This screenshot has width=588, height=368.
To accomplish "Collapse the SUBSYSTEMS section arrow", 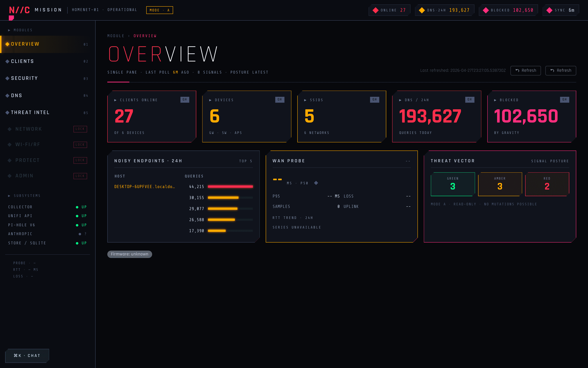I will pos(9,196).
